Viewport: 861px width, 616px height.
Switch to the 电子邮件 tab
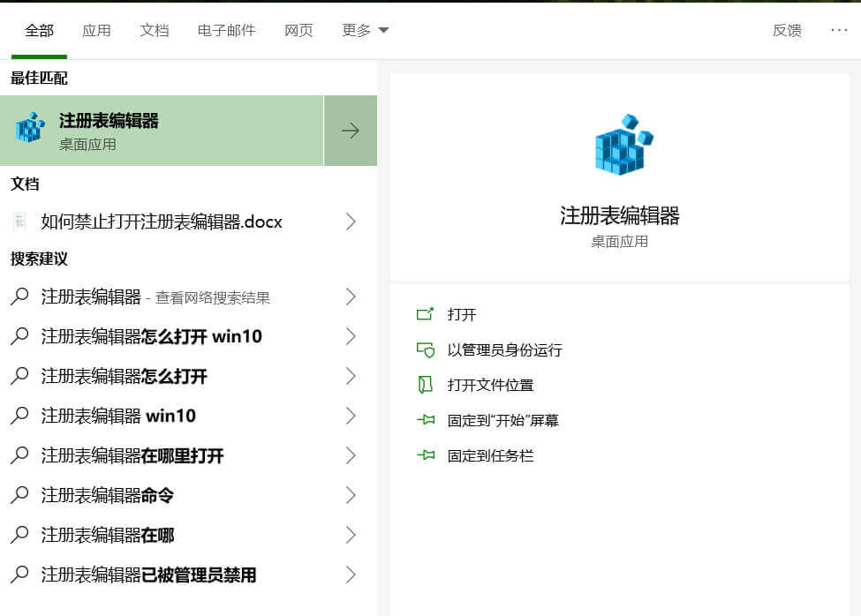pos(226,30)
